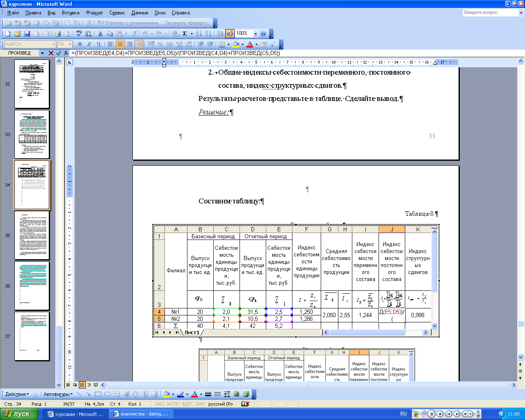Screen dimensions: 525x420
Task: Cancel formula entry with red X
Action: pyautogui.click(x=51, y=53)
